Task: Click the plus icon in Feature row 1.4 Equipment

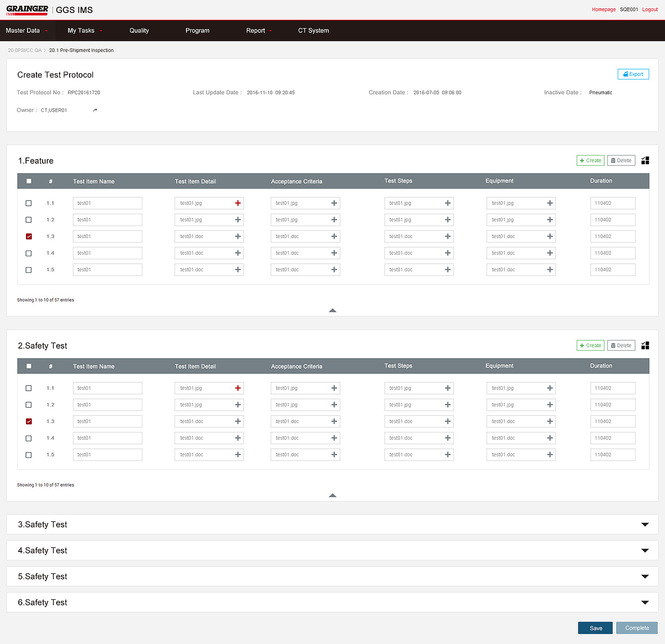Action: (x=550, y=253)
